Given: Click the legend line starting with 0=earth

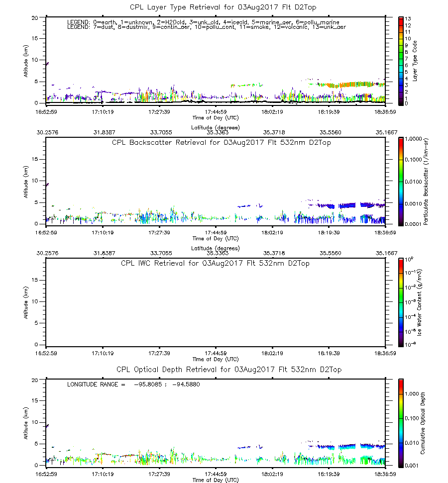Looking at the screenshot, I should (203, 22).
